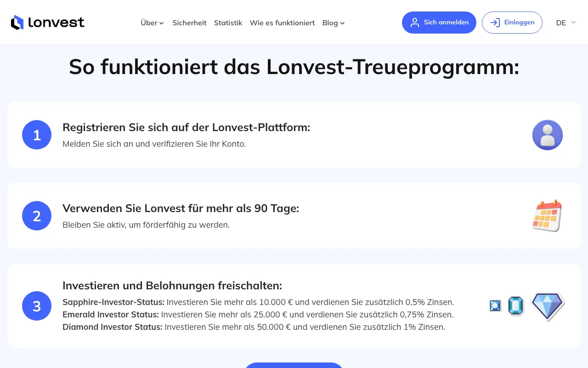Screen dimensions: 588x368
Task: Click the person icon in Sich anmelden
Action: point(415,23)
